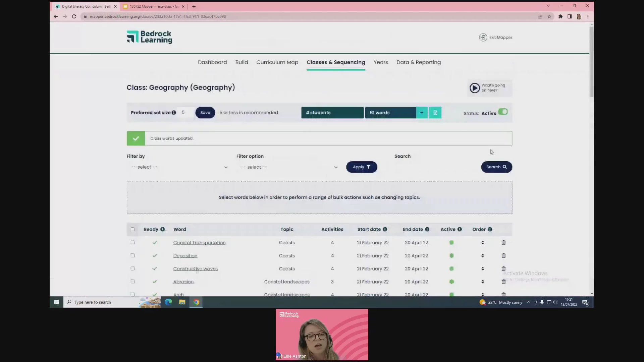The width and height of the screenshot is (644, 362).
Task: Delete the Constructive waves word row
Action: coord(503,268)
